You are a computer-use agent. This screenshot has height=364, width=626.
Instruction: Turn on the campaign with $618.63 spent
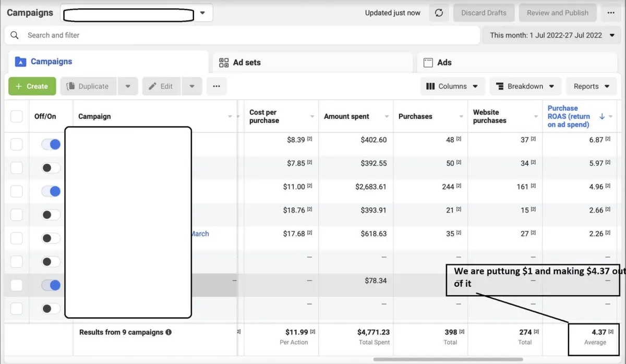point(51,238)
